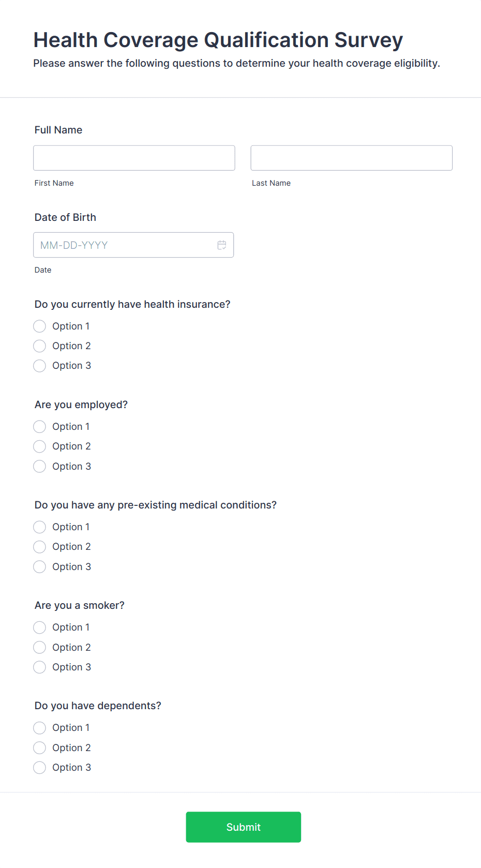Focus the Date of Birth field

pos(124,245)
